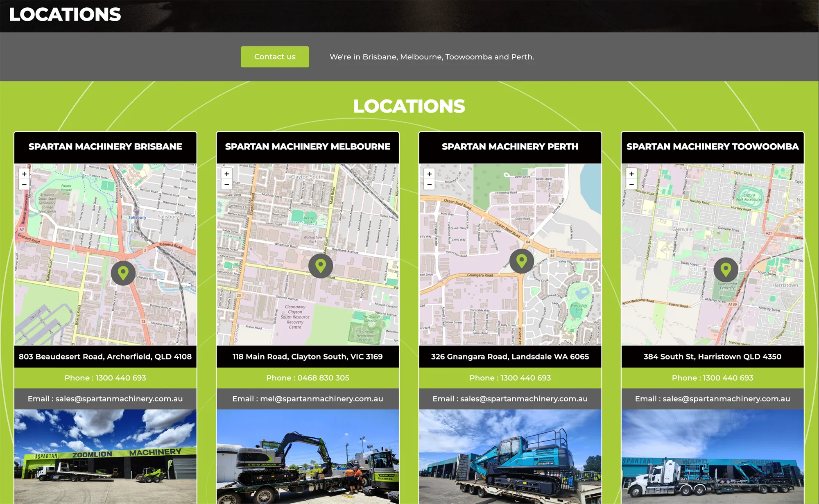
Task: Select the Spartan Machinery Melbourne heading
Action: [x=308, y=147]
